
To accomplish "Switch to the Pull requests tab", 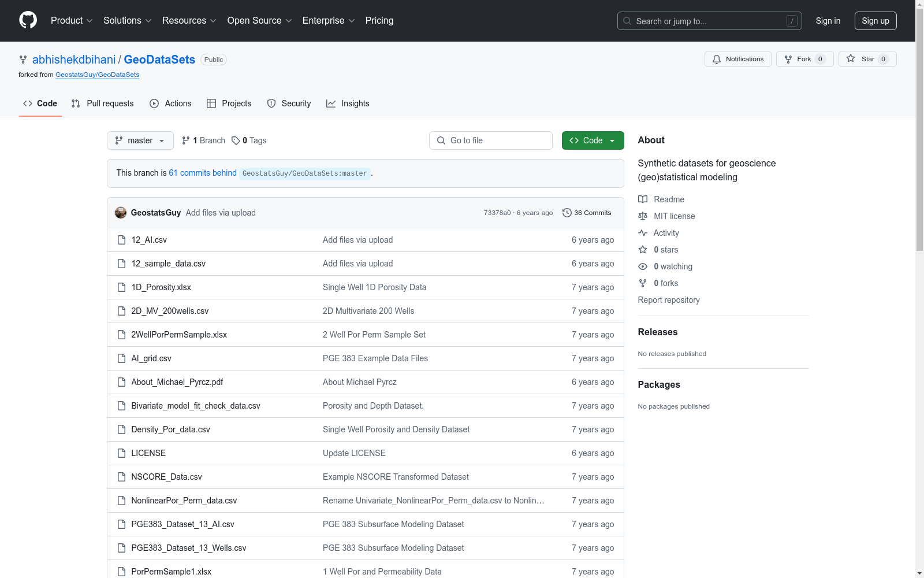I will click(102, 103).
